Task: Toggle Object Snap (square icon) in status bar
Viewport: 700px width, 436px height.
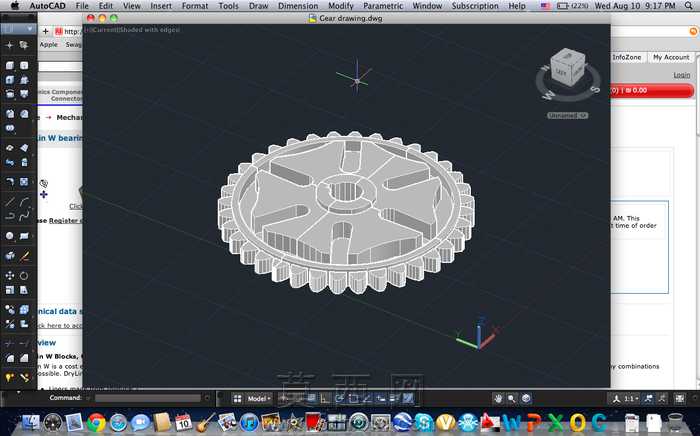Action: [x=353, y=399]
